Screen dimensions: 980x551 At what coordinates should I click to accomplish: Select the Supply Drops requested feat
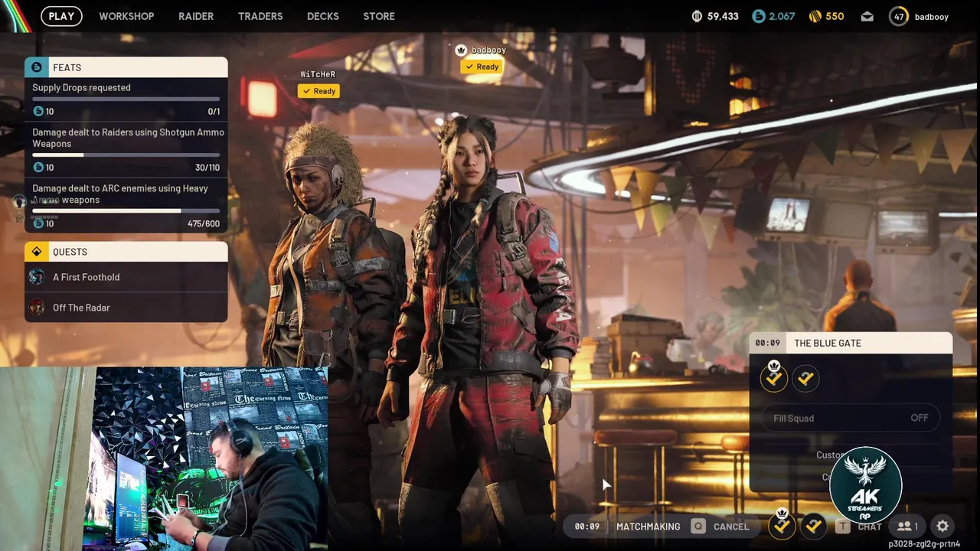click(126, 99)
